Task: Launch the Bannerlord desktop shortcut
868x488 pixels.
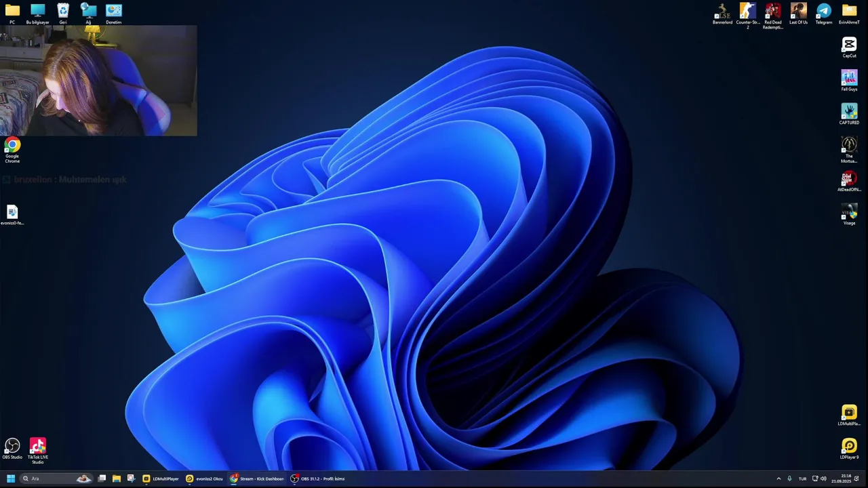Action: [x=722, y=14]
